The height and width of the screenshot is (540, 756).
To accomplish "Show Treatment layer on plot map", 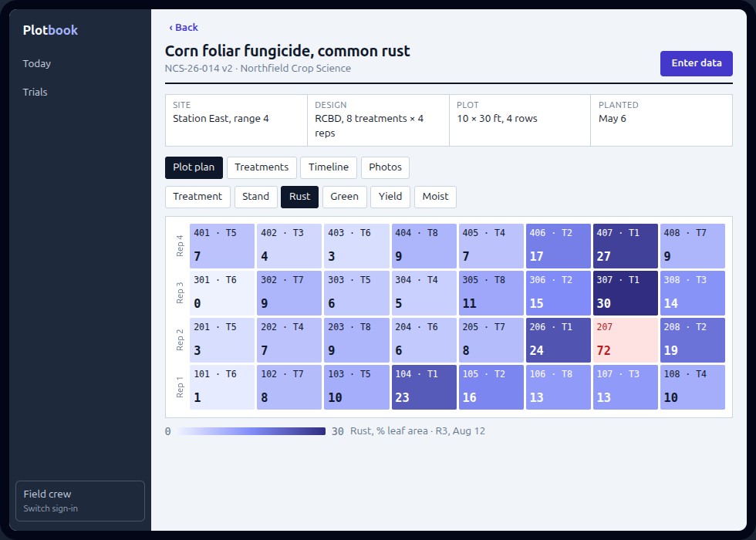I will click(197, 197).
